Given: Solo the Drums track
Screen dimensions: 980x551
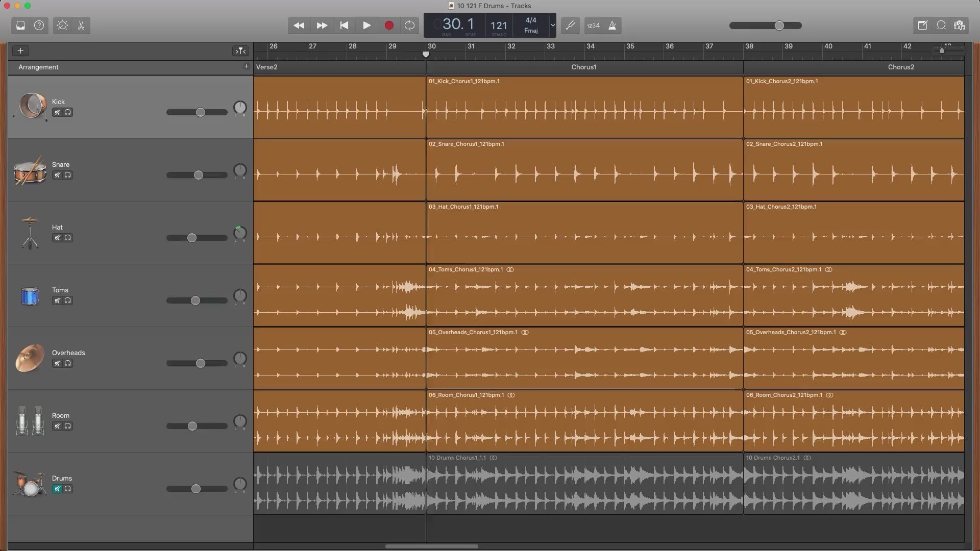Looking at the screenshot, I should pos(67,489).
